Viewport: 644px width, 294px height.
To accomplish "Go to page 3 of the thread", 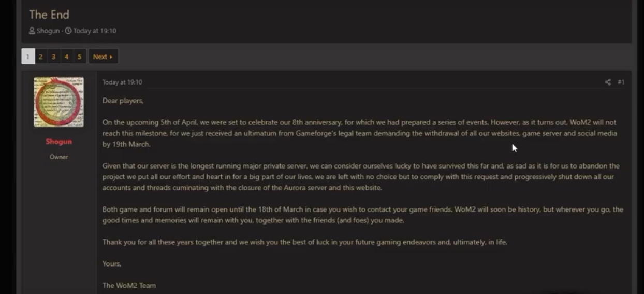I will click(53, 57).
